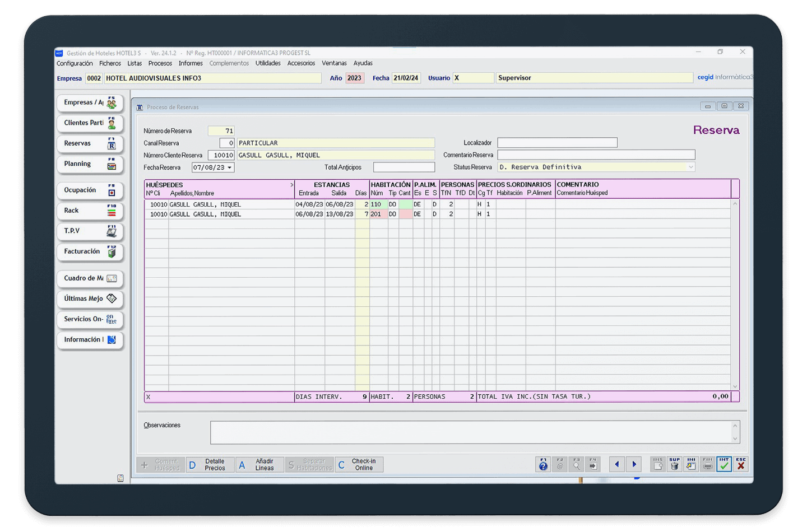Cancel with the ESC red X icon
This screenshot has width=807, height=532.
coord(741,464)
